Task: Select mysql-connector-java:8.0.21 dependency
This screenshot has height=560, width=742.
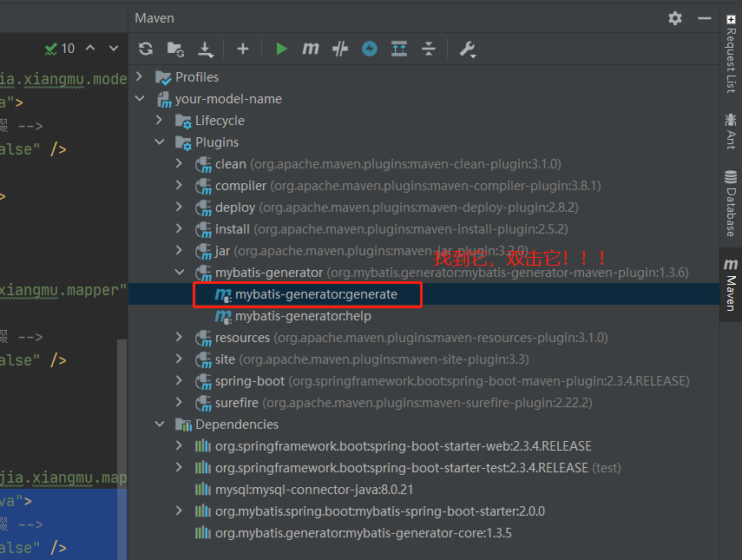Action: [x=314, y=490]
